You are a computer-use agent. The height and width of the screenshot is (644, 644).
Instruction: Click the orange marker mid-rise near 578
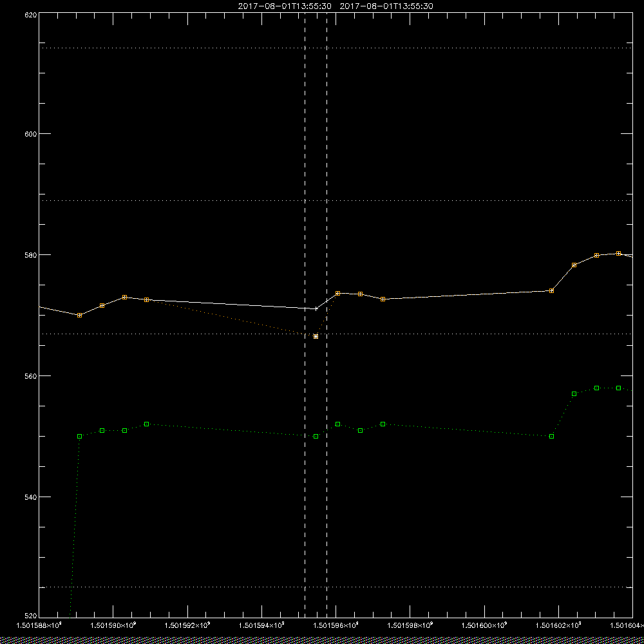(574, 265)
